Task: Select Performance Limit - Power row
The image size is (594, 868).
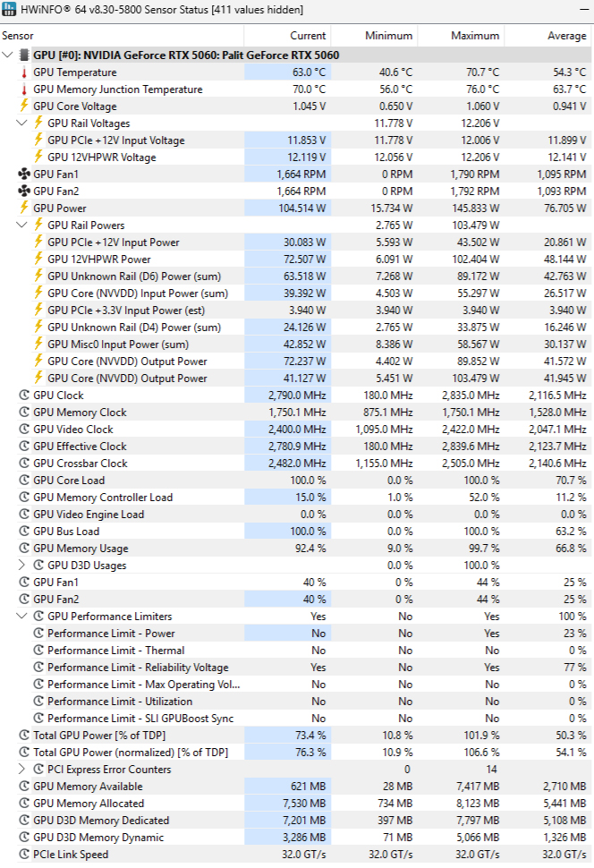Action: coord(295,633)
